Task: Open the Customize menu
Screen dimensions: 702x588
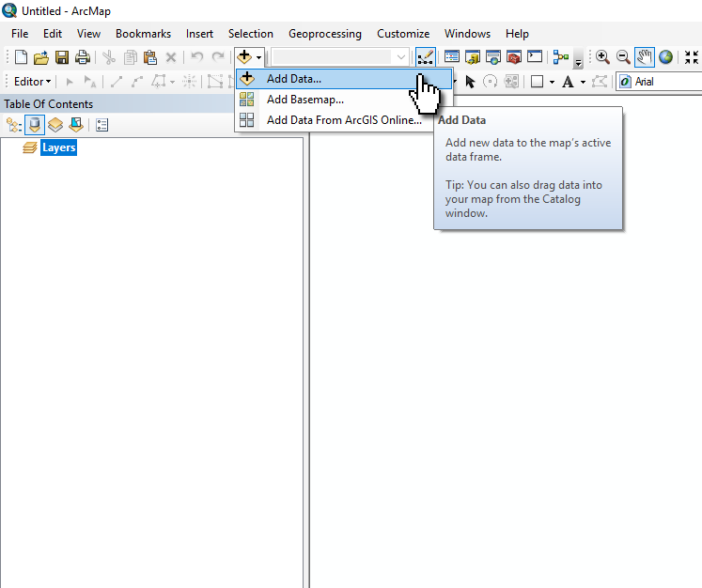Action: pyautogui.click(x=403, y=34)
